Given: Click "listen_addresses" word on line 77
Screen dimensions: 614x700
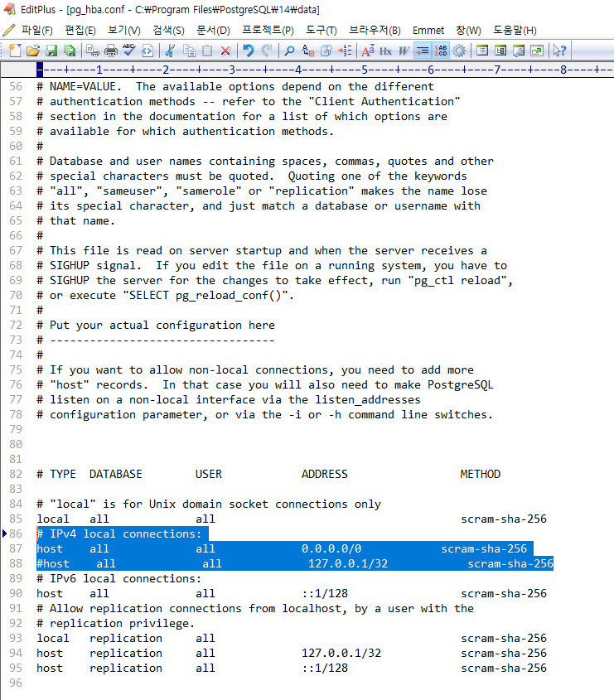Looking at the screenshot, I should click(368, 399).
